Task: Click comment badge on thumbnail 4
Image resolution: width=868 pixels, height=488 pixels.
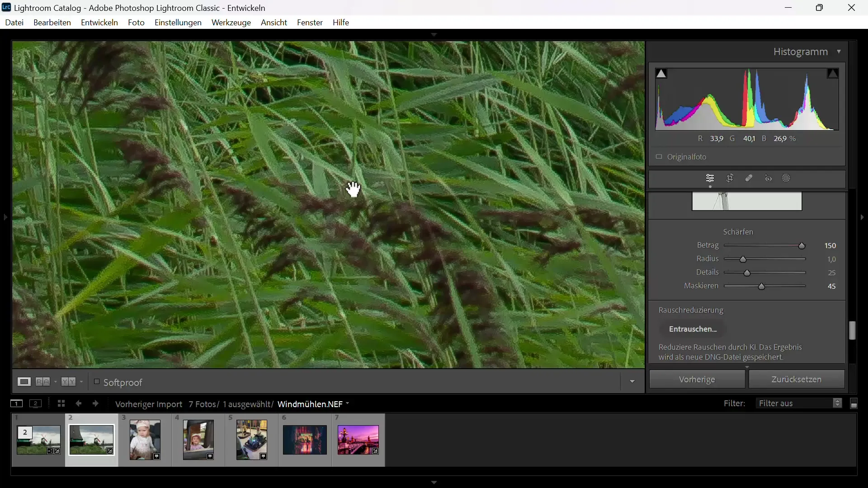Action: pos(210,457)
